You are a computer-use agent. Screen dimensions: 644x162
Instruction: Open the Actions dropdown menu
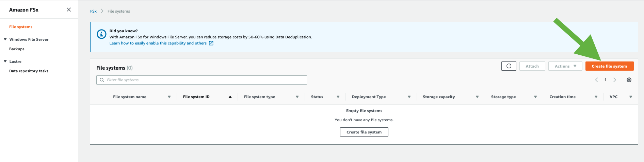point(565,66)
